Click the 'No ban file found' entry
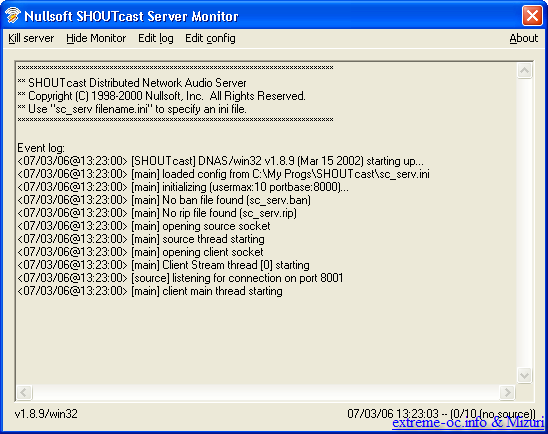The image size is (548, 434). point(164,200)
